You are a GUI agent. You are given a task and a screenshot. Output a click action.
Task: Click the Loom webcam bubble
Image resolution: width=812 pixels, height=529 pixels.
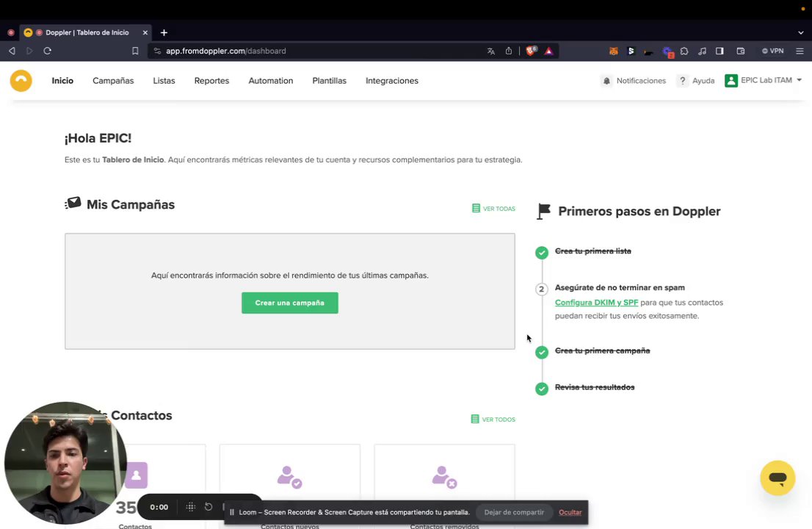pyautogui.click(x=66, y=463)
